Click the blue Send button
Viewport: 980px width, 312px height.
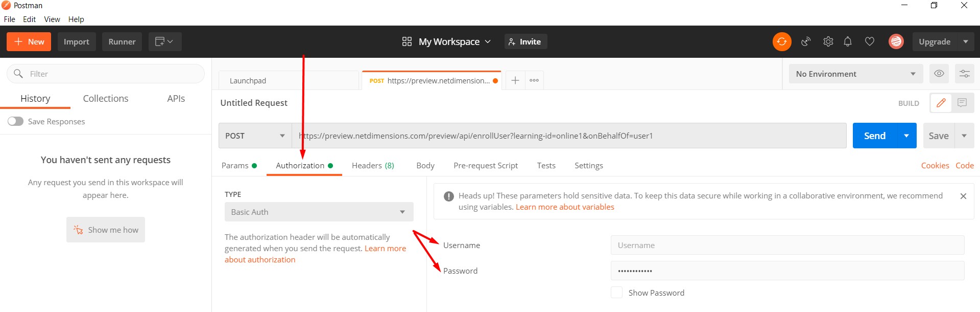click(x=875, y=136)
